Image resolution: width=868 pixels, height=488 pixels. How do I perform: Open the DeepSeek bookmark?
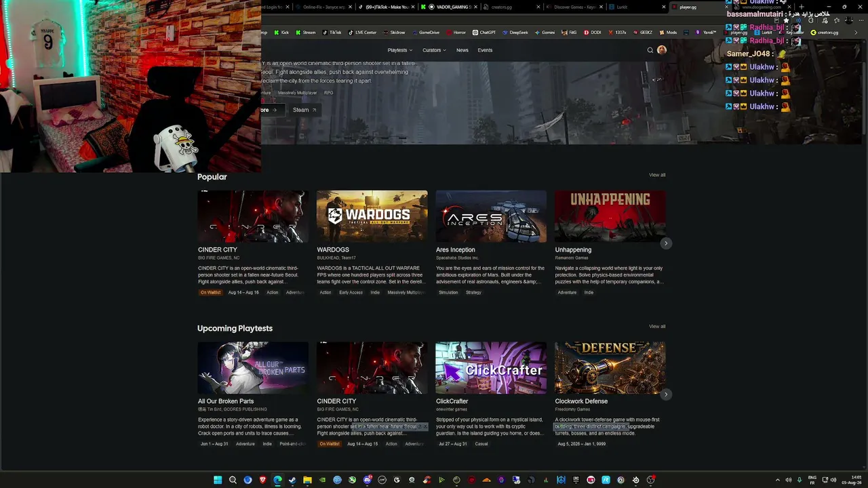515,33
